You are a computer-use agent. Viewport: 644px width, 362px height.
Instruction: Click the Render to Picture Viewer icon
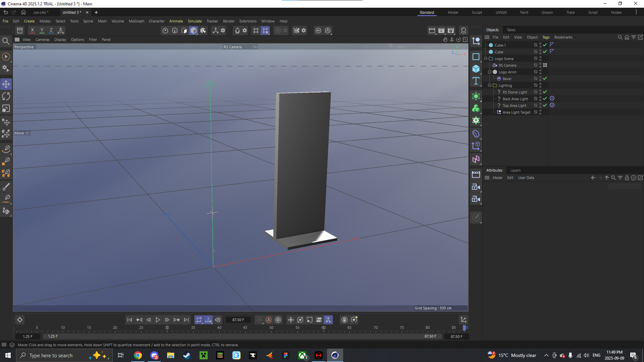click(x=441, y=31)
